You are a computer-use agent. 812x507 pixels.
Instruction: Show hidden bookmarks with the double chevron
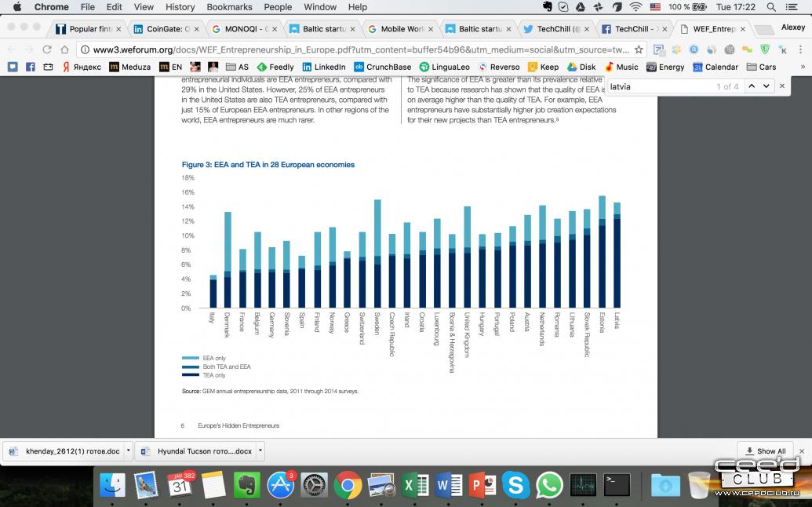(803, 67)
